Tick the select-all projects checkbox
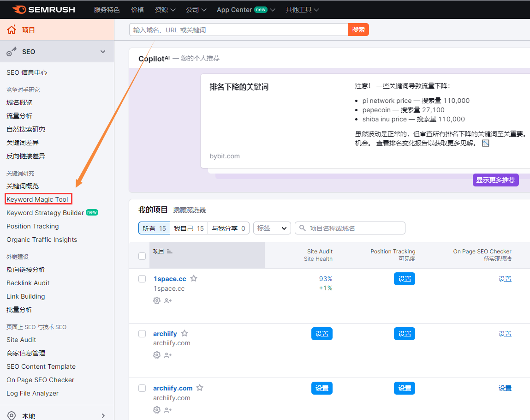This screenshot has height=420, width=530. 142,256
